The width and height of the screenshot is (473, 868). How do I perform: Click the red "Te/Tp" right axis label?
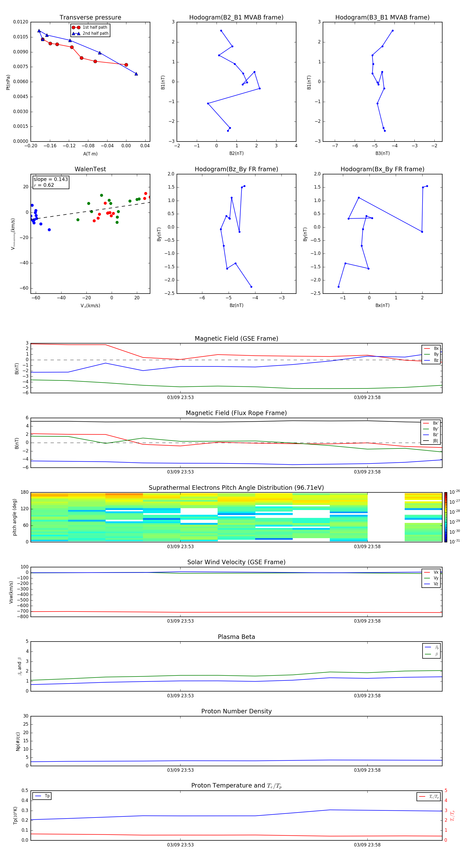tap(453, 815)
